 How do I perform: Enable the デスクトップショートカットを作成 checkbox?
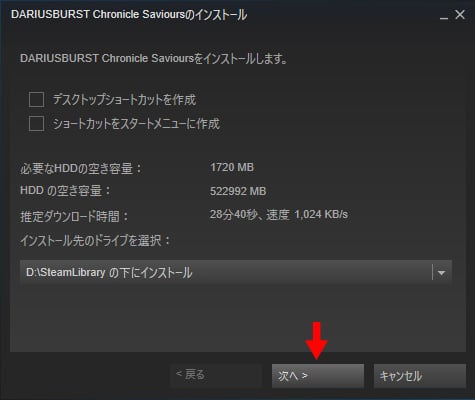36,99
